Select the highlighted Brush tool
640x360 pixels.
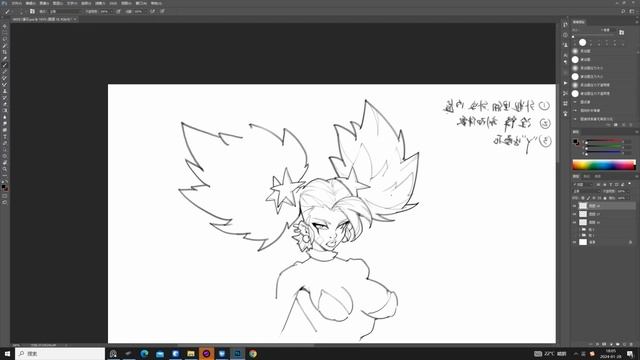pyautogui.click(x=5, y=65)
